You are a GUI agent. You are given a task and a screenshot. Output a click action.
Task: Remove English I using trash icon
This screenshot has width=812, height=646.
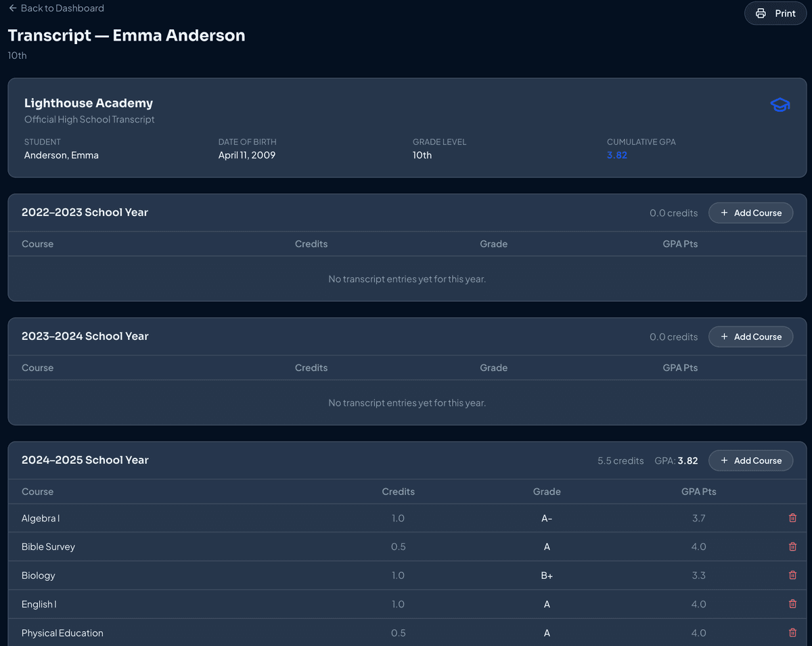click(x=792, y=604)
